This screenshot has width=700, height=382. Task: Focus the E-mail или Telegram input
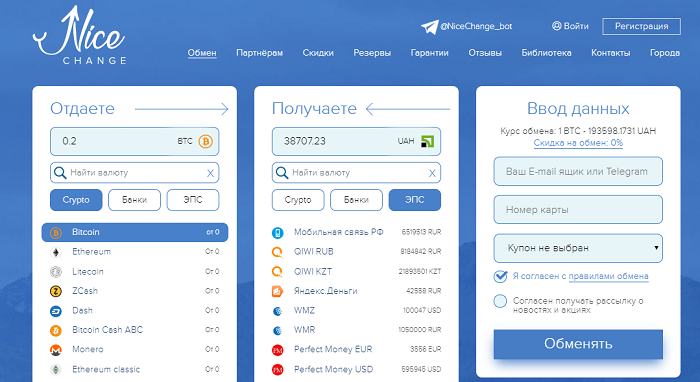point(578,171)
